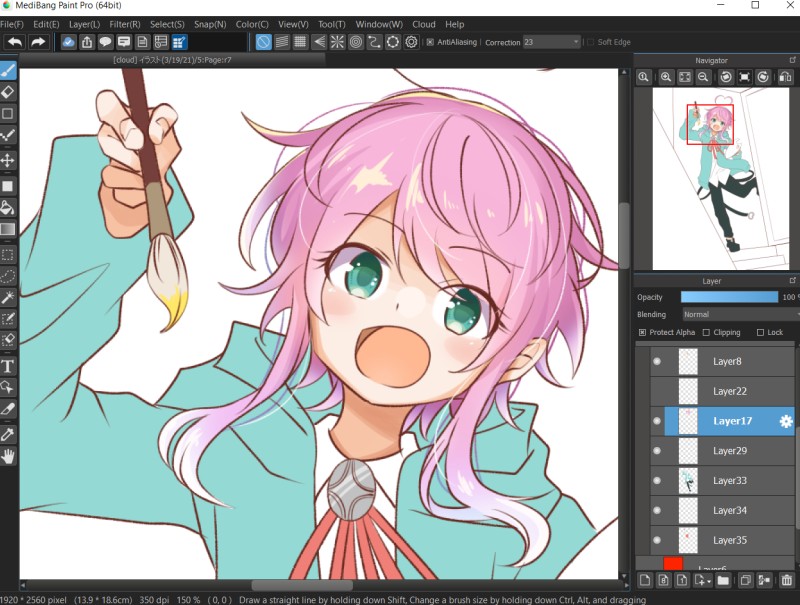Flip canvas view in Navigator
Viewport: 800px width, 605px height.
pos(785,77)
